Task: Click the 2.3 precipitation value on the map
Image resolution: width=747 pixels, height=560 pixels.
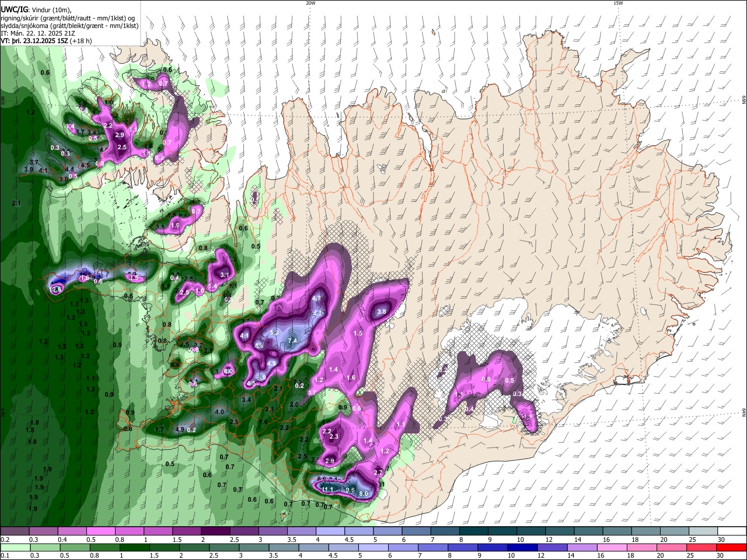Action: 334,436
